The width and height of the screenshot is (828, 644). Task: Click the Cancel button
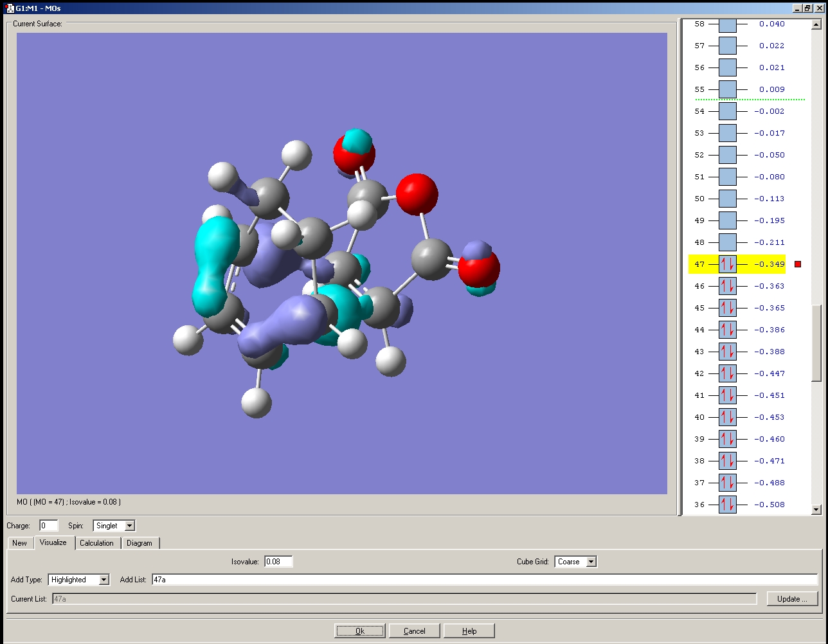click(x=414, y=631)
